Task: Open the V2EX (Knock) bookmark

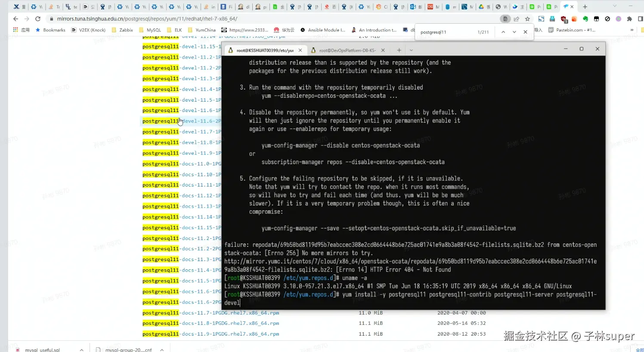Action: click(x=88, y=30)
